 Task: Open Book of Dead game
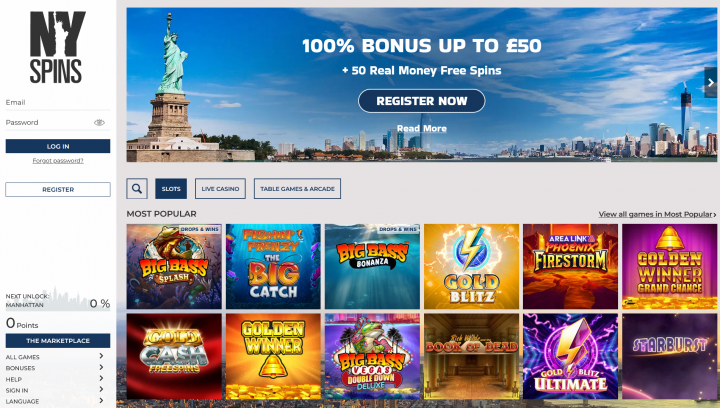tap(472, 356)
